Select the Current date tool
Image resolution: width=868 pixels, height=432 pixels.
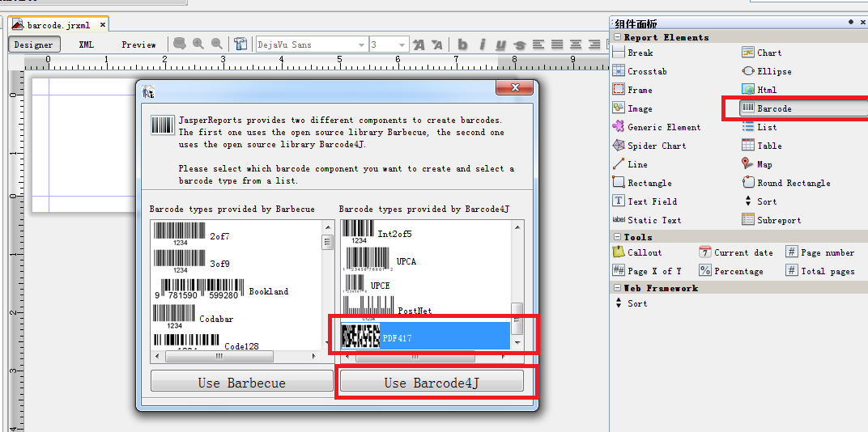click(736, 252)
